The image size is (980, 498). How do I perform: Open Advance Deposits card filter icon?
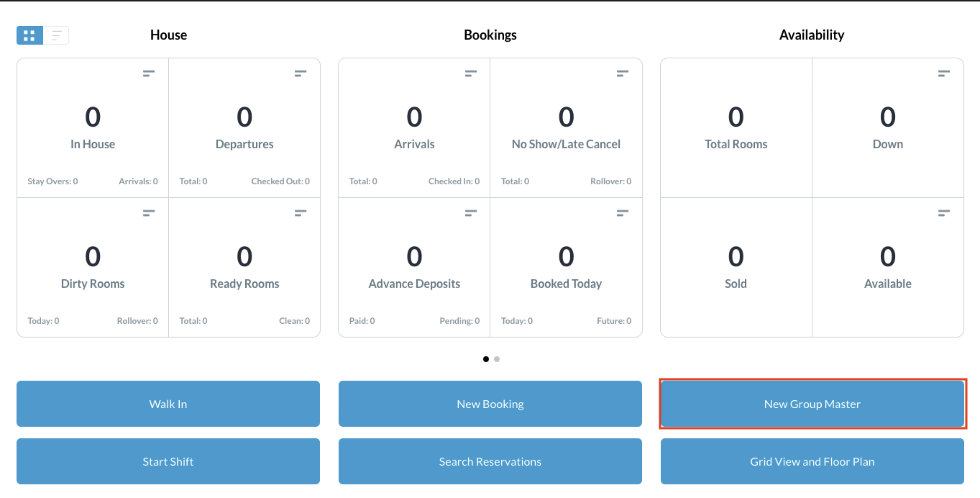(471, 213)
